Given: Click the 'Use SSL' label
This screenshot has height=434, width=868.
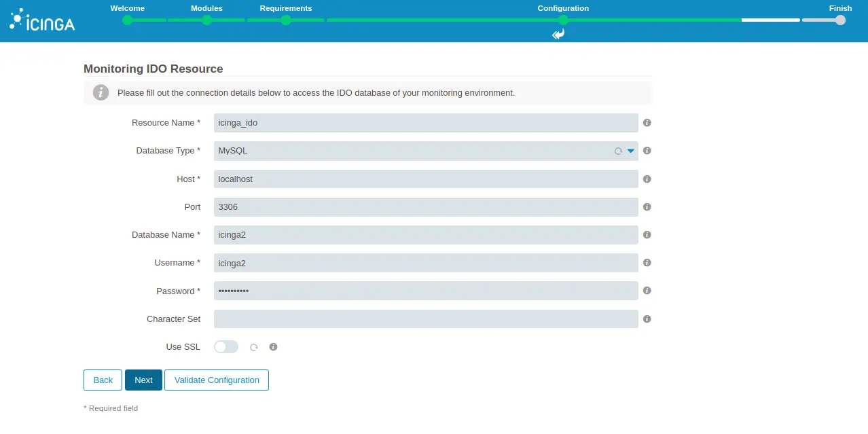Looking at the screenshot, I should pos(183,347).
